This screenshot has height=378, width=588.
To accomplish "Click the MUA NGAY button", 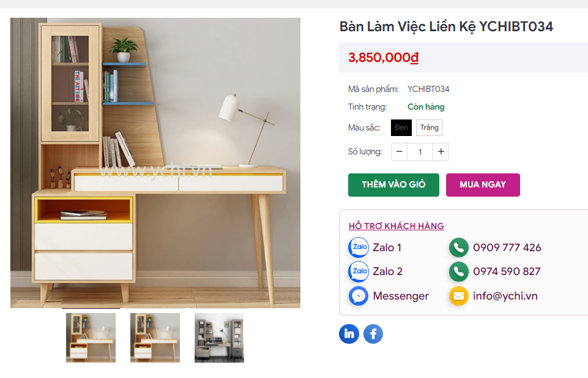I will coord(483,184).
